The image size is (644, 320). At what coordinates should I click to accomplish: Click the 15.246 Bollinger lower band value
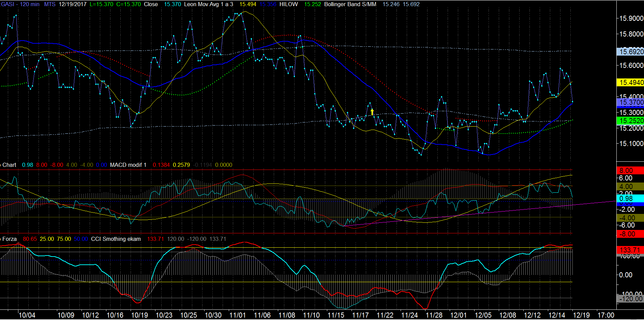391,4
